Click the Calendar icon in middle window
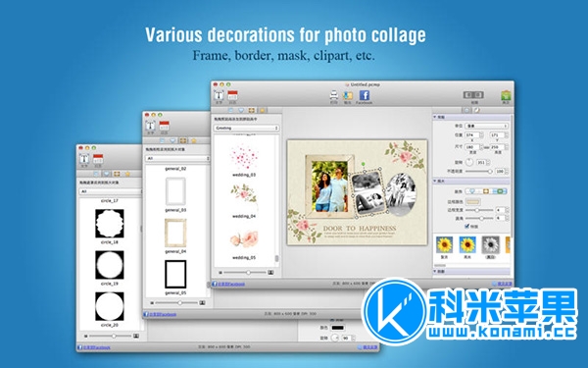 coord(165,126)
